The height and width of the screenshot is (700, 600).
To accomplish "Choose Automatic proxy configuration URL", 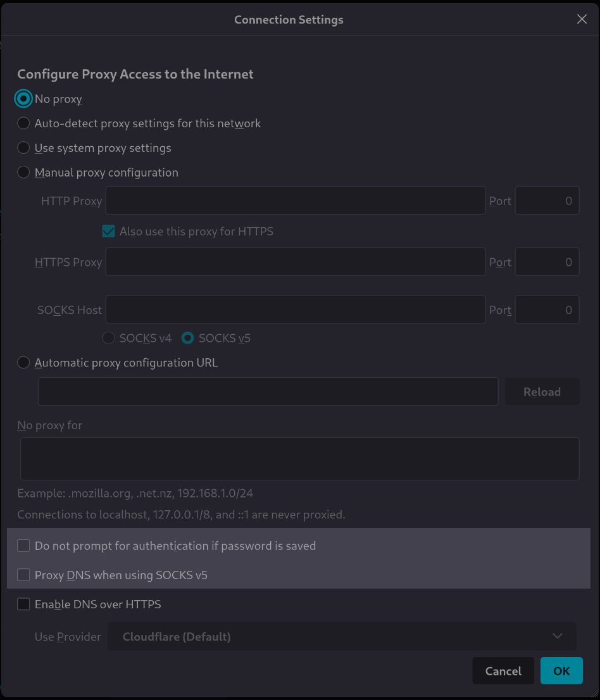I will tap(23, 362).
